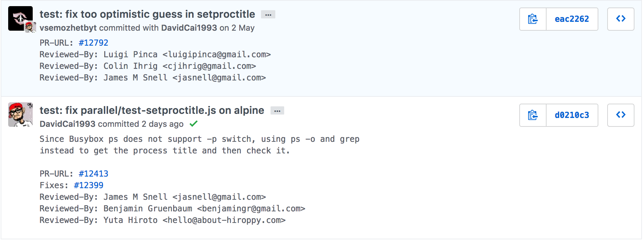
Task: Collapse message of alpine commit via ellipsis
Action: pos(277,111)
